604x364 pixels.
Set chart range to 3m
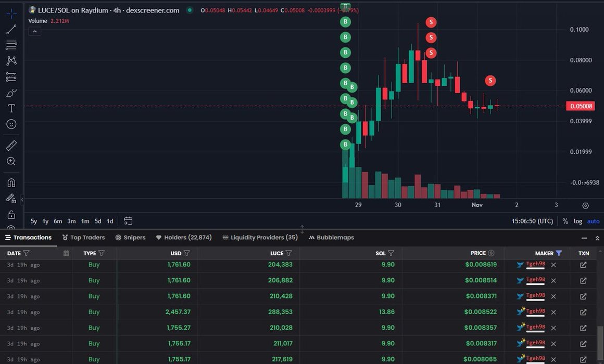pyautogui.click(x=71, y=221)
